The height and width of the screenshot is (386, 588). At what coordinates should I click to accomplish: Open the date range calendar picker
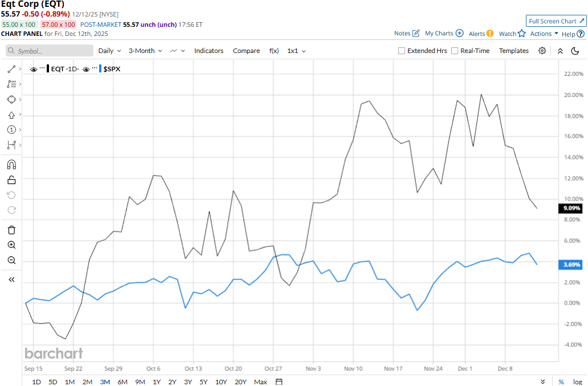[x=279, y=381]
